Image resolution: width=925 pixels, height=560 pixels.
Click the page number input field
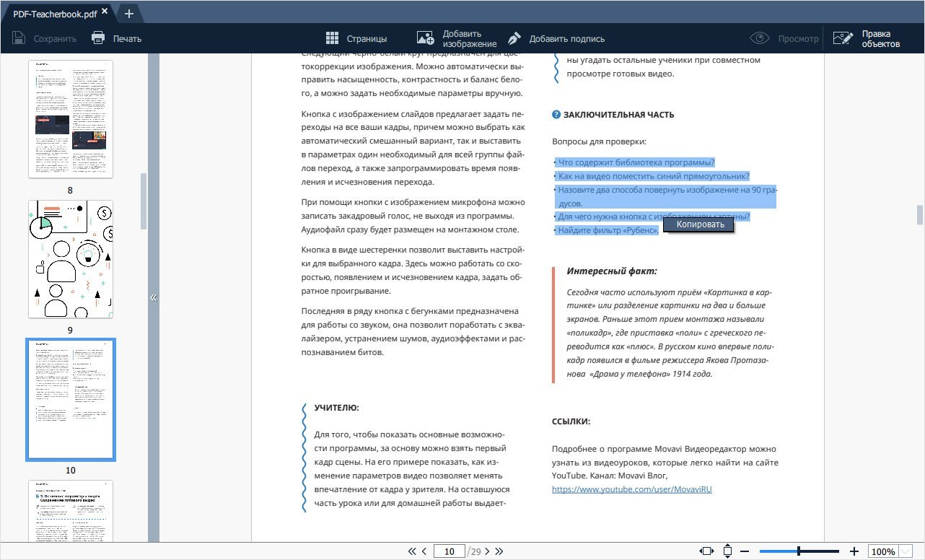[x=449, y=551]
